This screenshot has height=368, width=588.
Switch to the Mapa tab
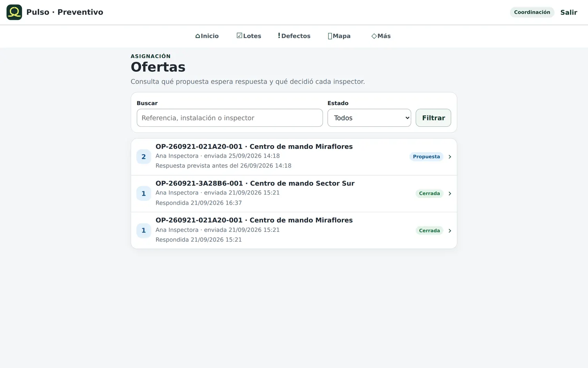(x=339, y=36)
